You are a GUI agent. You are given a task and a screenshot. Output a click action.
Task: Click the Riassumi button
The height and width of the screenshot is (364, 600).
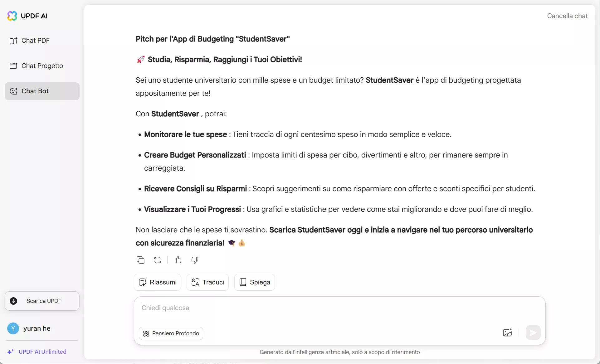(158, 282)
